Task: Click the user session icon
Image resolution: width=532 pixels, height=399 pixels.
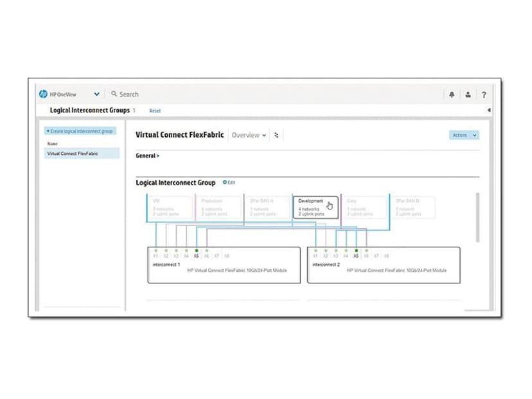Action: coord(467,94)
